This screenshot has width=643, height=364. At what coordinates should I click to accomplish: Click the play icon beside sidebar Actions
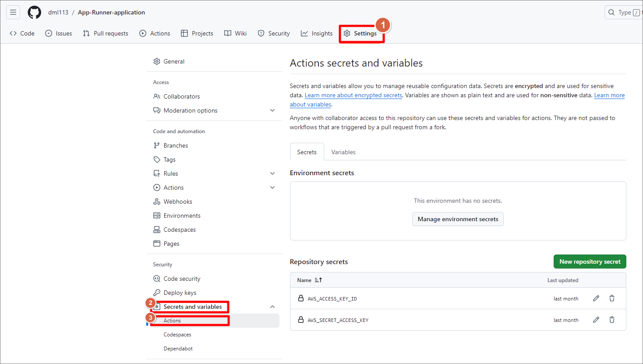click(x=157, y=187)
